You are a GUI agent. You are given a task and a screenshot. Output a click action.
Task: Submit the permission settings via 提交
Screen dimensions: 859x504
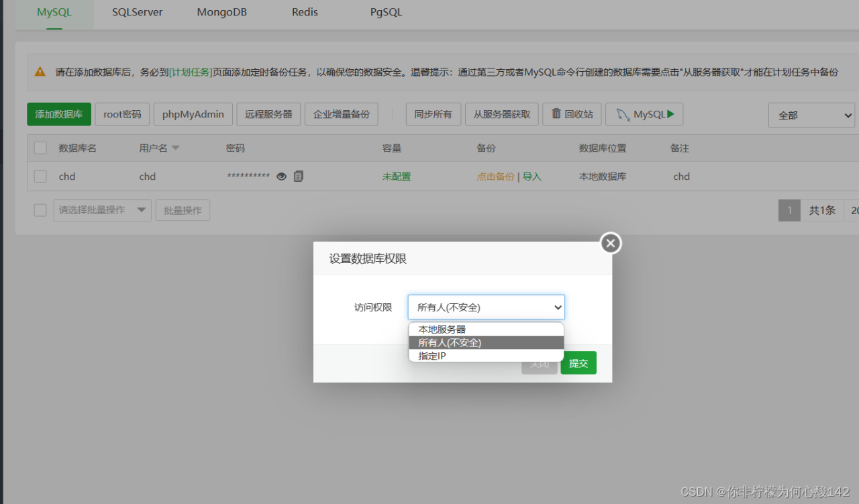tap(578, 362)
